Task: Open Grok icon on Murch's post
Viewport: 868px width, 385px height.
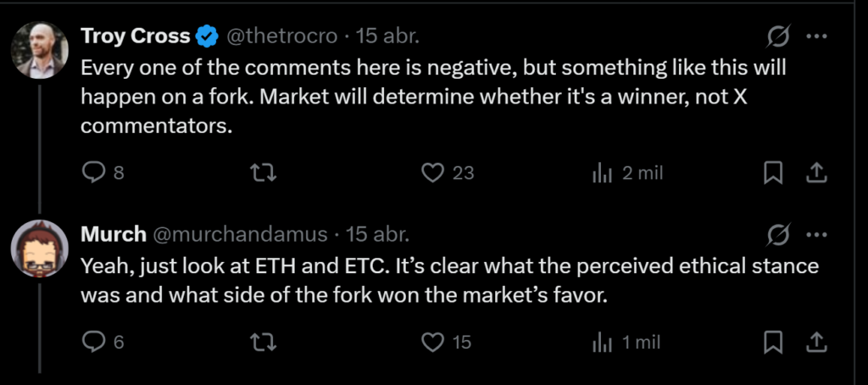Action: pyautogui.click(x=778, y=233)
